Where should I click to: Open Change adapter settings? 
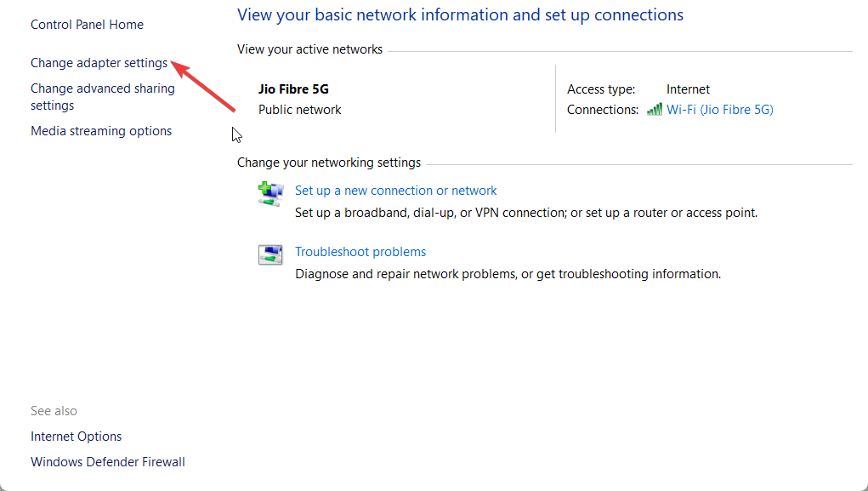click(x=99, y=63)
